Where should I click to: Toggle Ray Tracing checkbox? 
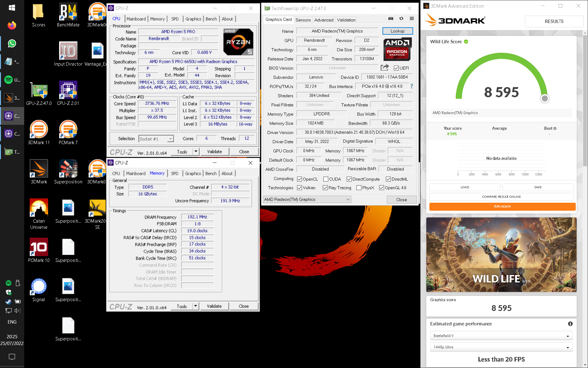325,188
